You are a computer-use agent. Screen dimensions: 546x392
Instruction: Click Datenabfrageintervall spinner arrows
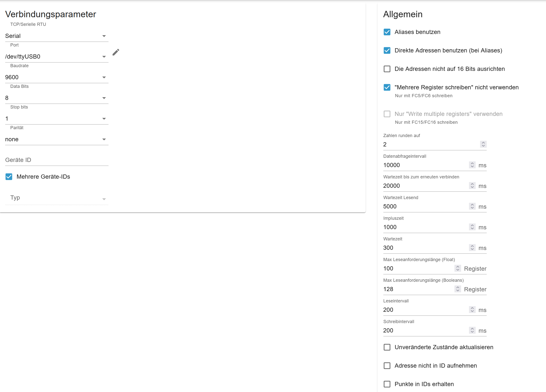[472, 165]
